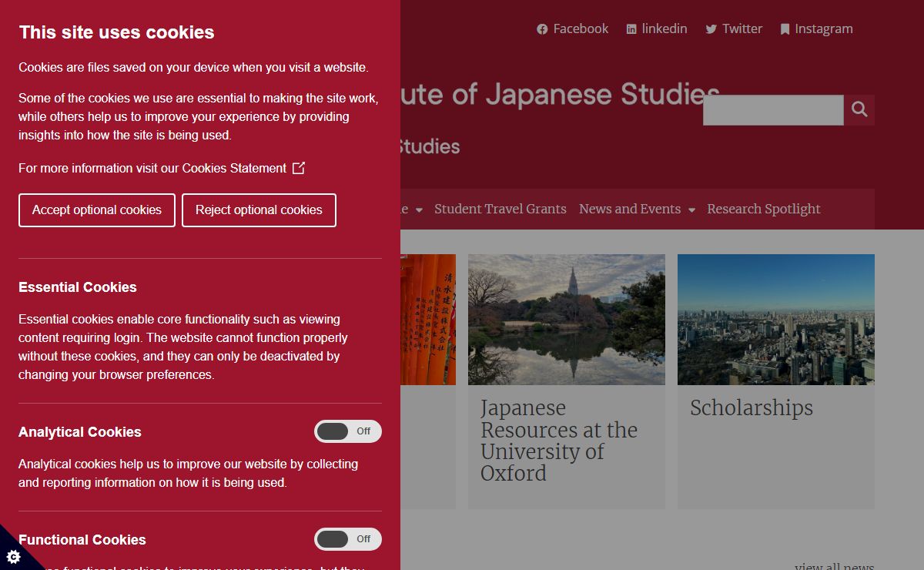Click the Analytical Cookies heading
The height and width of the screenshot is (570, 924).
click(x=80, y=432)
